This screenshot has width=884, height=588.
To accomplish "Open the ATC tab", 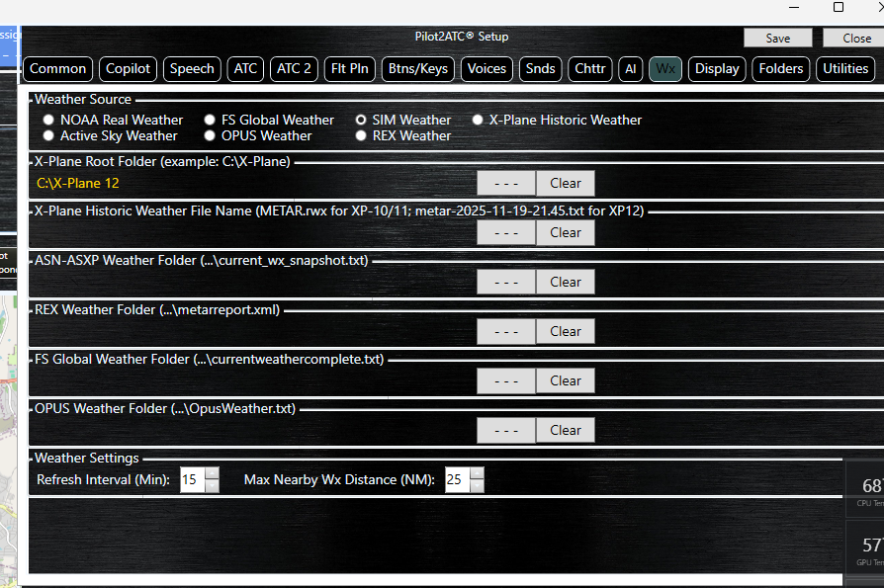I will (245, 69).
